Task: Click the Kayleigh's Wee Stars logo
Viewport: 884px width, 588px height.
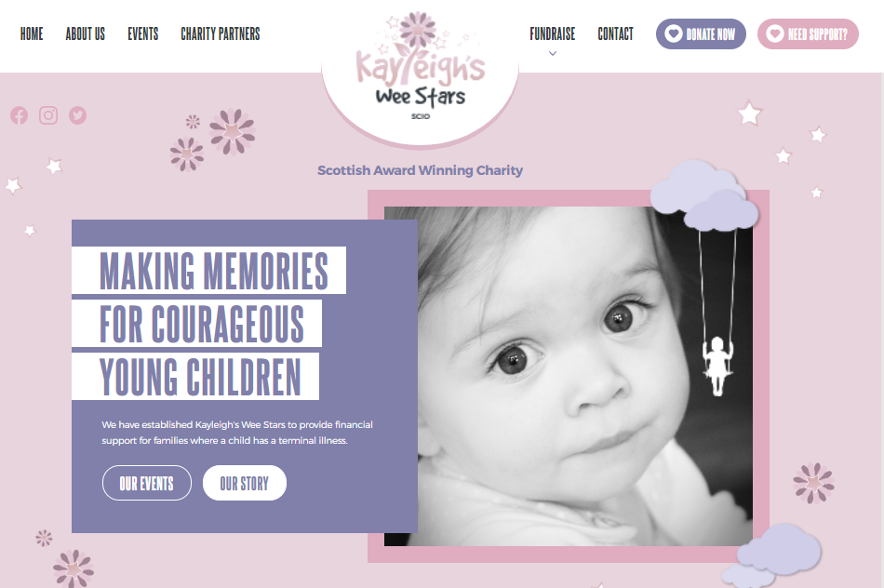Action: pos(420,67)
